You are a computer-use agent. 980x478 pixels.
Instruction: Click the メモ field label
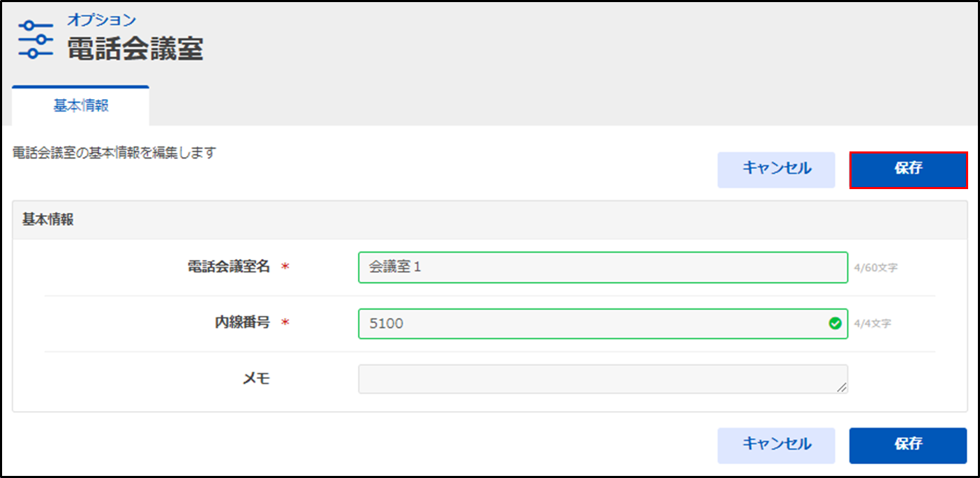255,379
